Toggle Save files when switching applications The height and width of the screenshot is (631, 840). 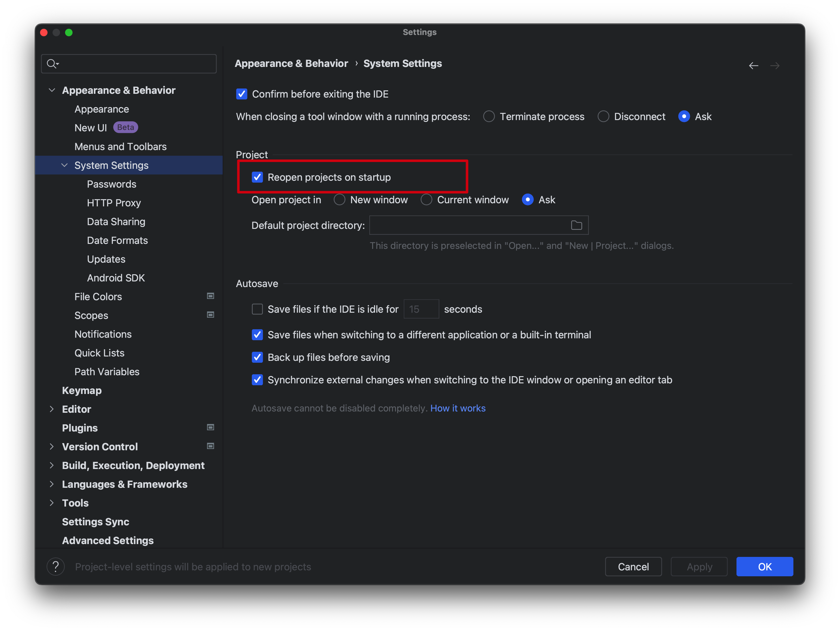257,335
